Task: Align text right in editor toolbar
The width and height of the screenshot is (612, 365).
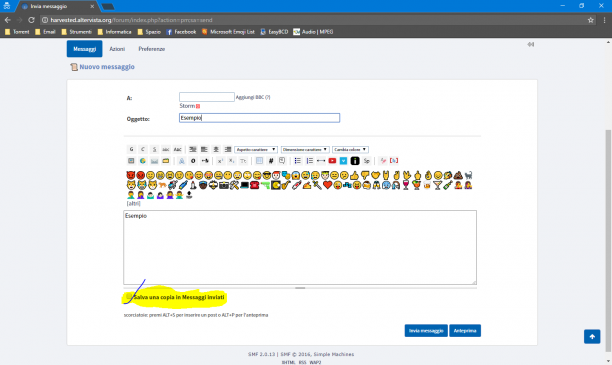Action: (228, 149)
